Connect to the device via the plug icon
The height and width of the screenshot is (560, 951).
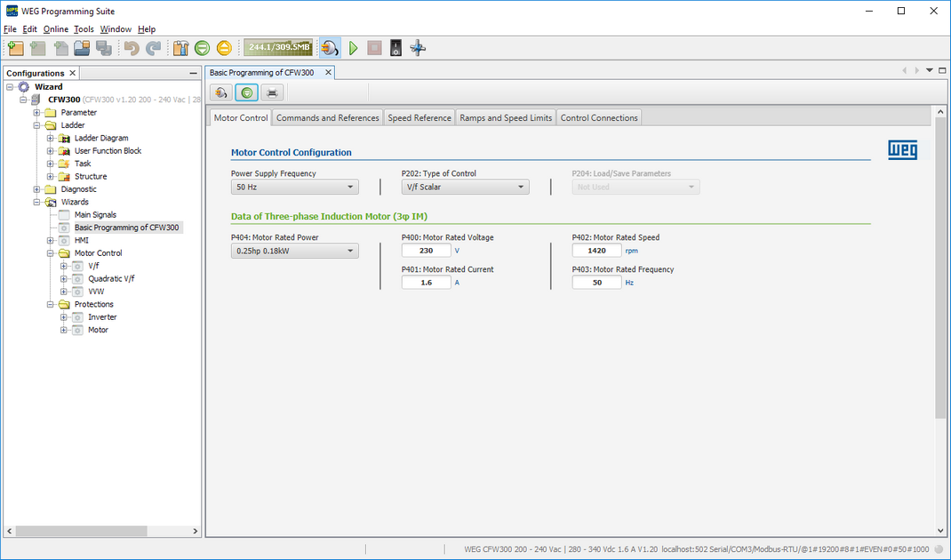pyautogui.click(x=329, y=47)
